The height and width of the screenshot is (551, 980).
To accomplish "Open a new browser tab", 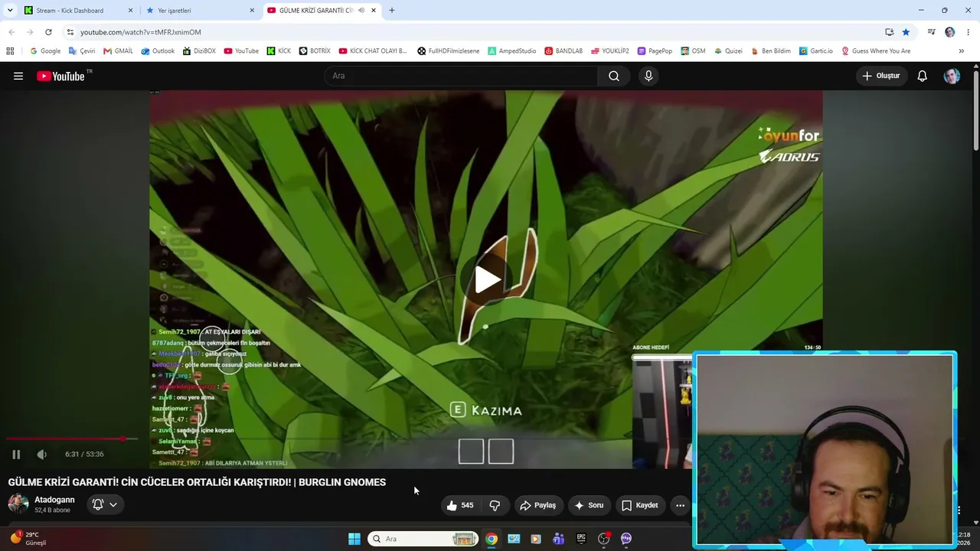I will [x=392, y=11].
